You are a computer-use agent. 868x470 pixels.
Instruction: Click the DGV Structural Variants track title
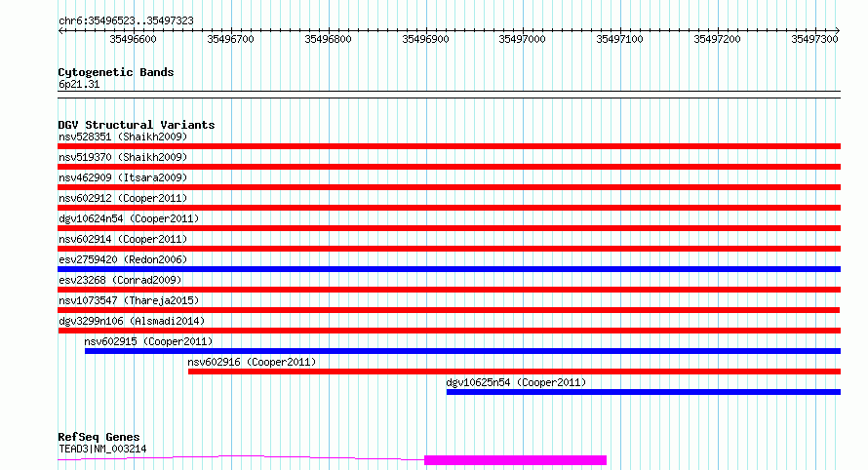coord(137,125)
